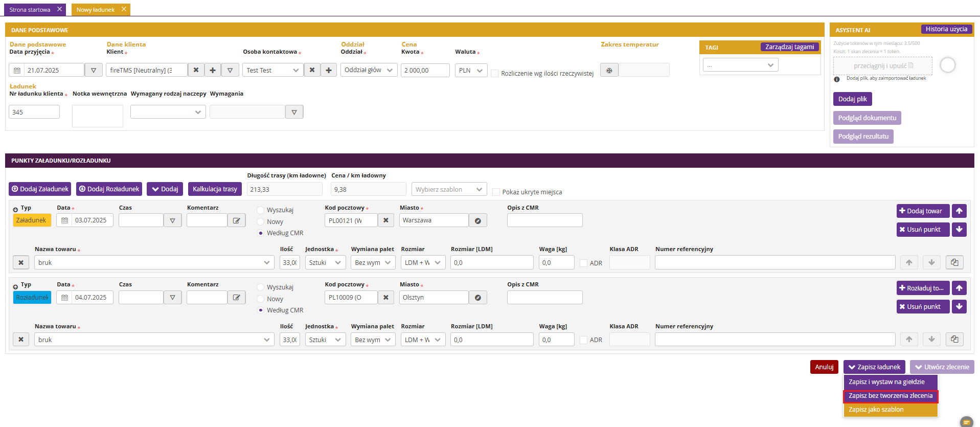Select Wyszukaj radio for Załadunek point
Screen dimensions: 980x427
click(x=261, y=210)
